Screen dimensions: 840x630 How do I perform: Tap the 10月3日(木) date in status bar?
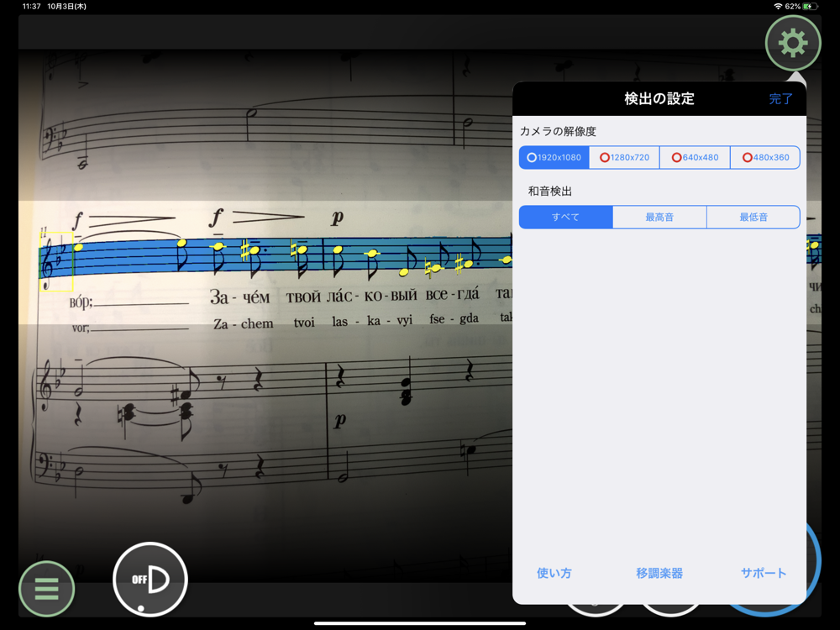(66, 7)
